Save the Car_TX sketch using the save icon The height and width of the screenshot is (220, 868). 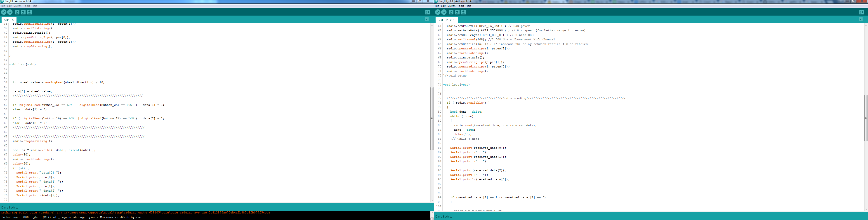coord(30,12)
